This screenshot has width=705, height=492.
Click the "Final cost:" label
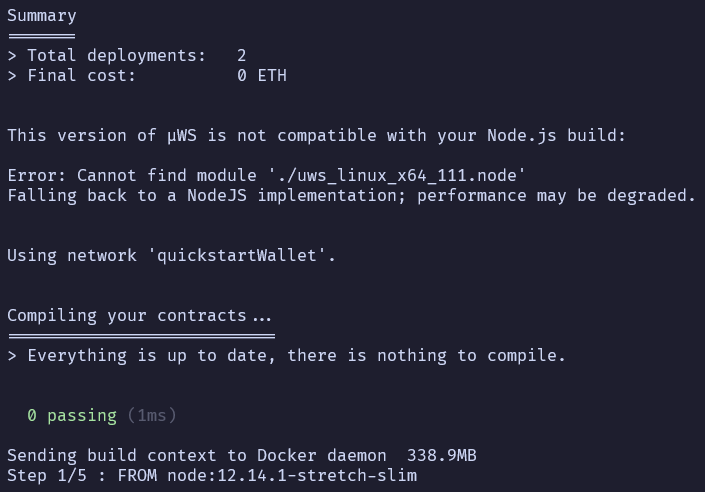(x=81, y=75)
